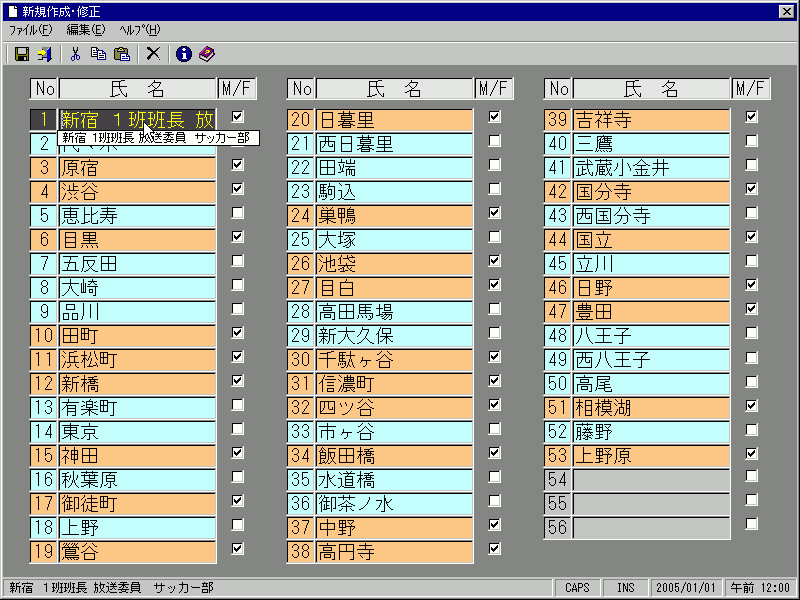This screenshot has height=600, width=800.
Task: Check the M/F box for 西日暮里
Action: [x=494, y=140]
